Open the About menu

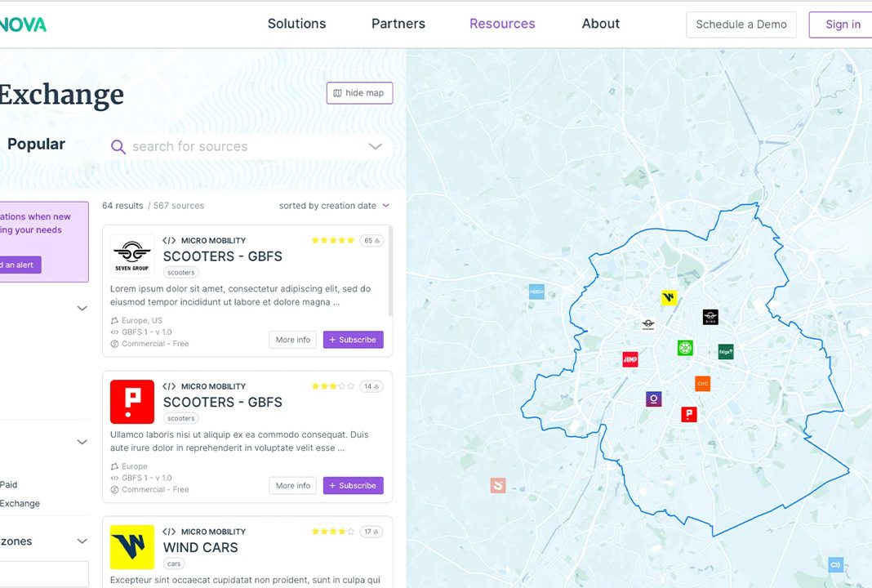[x=601, y=24]
